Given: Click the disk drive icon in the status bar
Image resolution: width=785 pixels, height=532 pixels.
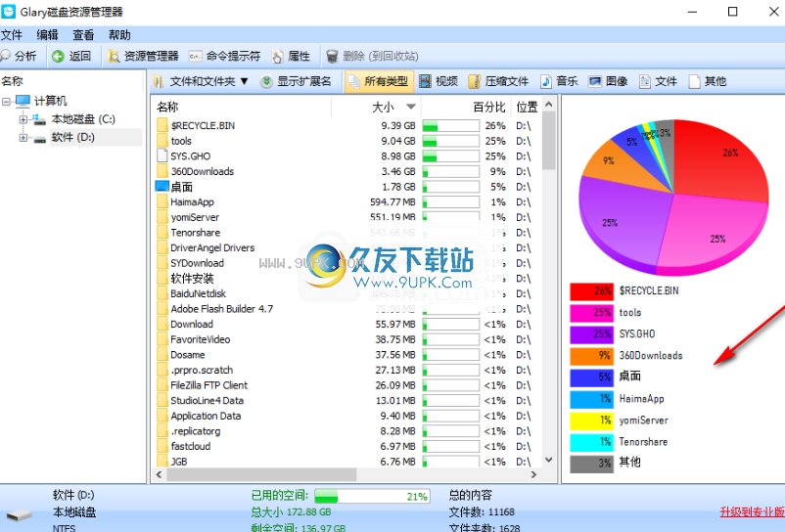Looking at the screenshot, I should (x=19, y=515).
